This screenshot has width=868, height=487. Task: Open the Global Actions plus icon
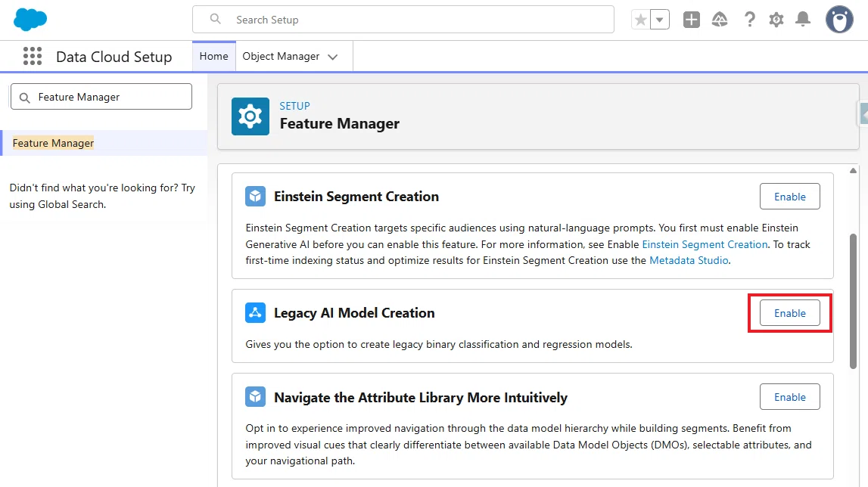[x=692, y=20]
